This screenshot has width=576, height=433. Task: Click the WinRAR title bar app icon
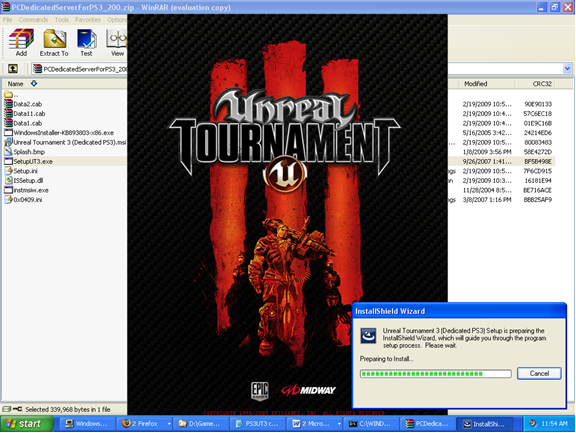click(5, 7)
